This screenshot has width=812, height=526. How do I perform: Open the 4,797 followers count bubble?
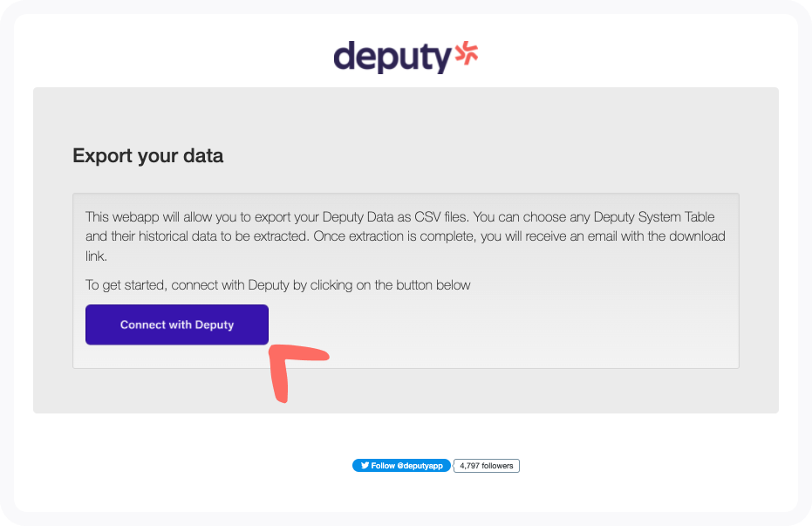487,466
